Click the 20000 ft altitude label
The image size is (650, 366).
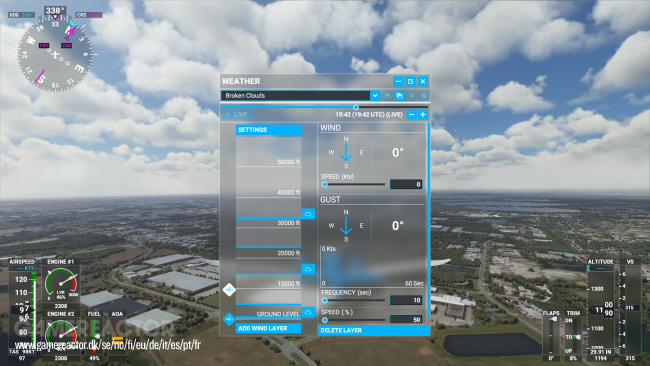(289, 253)
